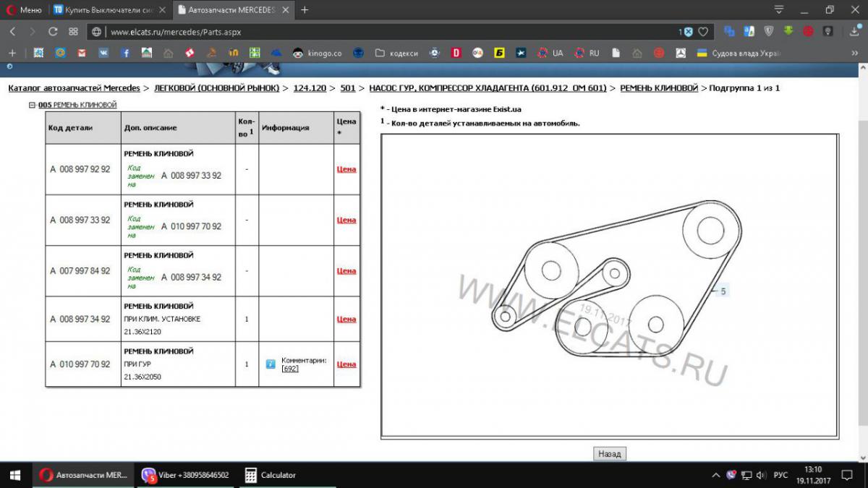Open the 124.120 breadcrumb link

(310, 87)
